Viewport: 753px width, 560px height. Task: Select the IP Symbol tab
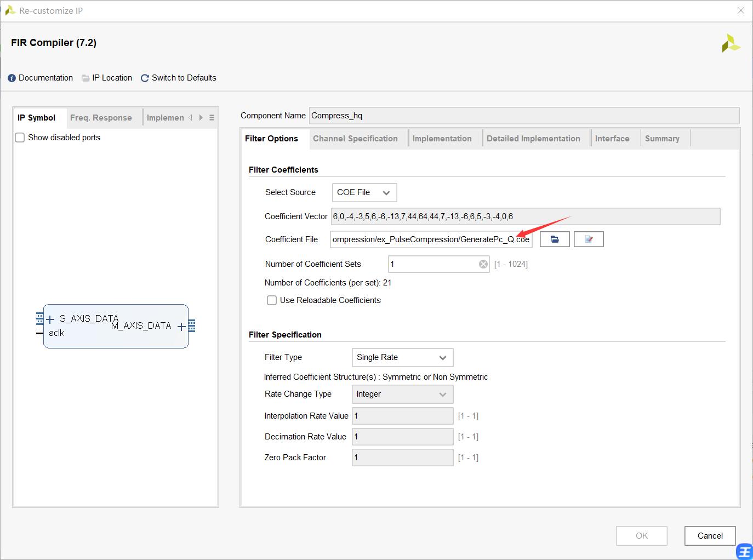pyautogui.click(x=36, y=118)
